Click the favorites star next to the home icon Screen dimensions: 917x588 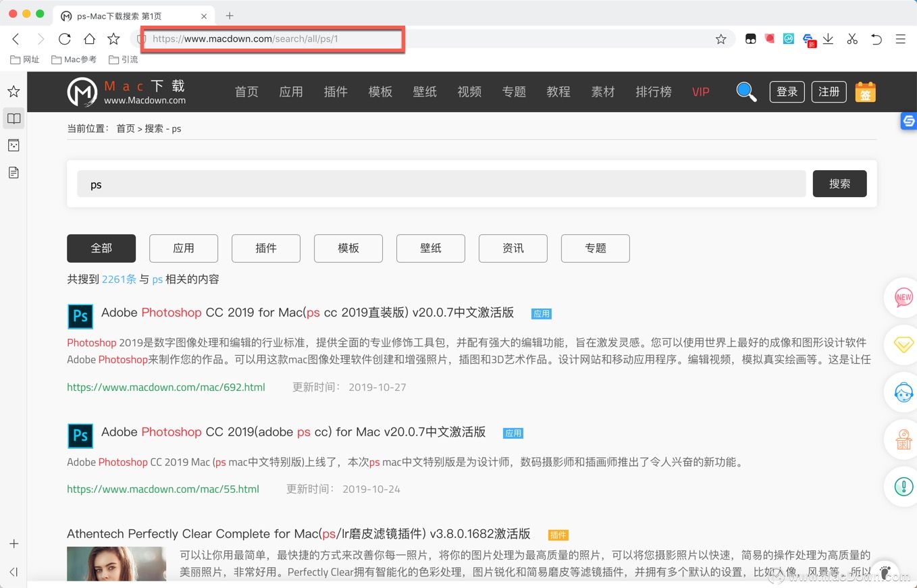[113, 39]
